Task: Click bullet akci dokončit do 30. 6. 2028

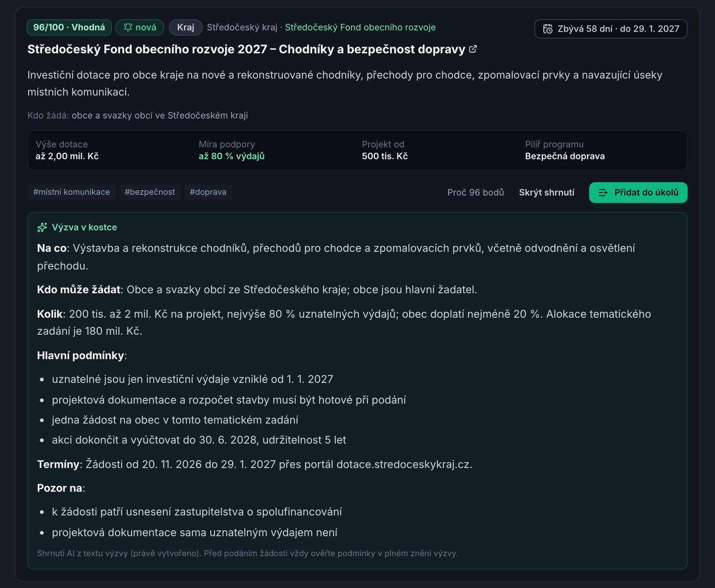Action: (x=199, y=440)
